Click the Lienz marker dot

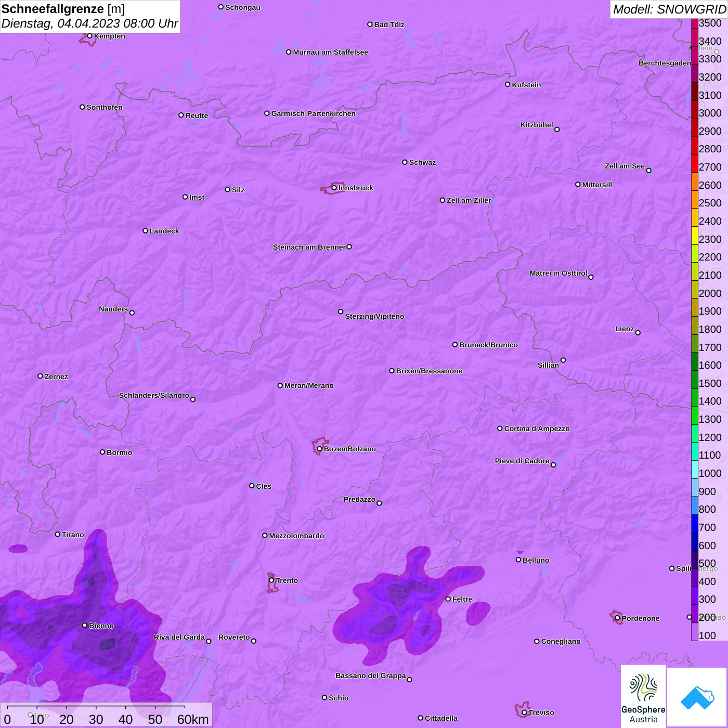click(638, 333)
